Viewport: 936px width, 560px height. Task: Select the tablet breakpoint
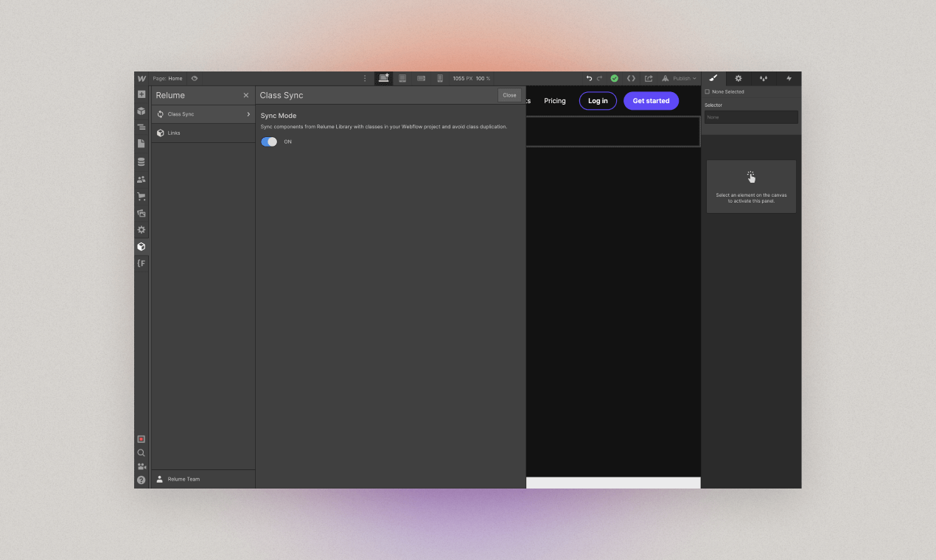(402, 78)
